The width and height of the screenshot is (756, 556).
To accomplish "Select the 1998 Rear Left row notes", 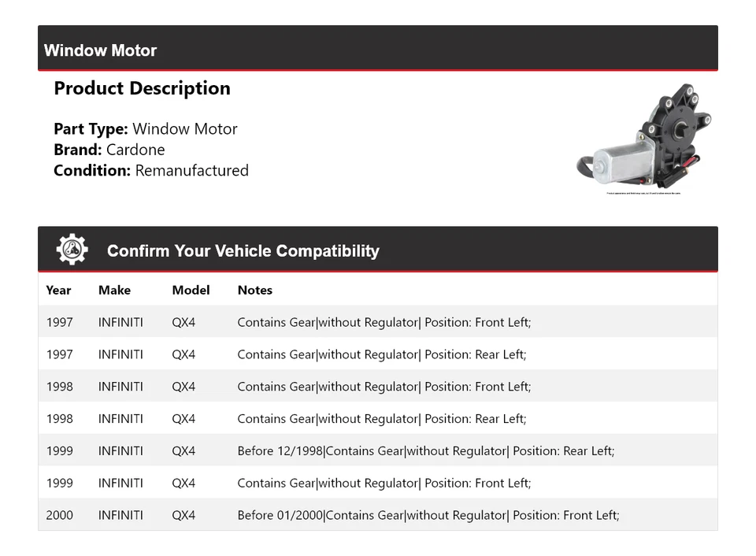I will (x=381, y=419).
